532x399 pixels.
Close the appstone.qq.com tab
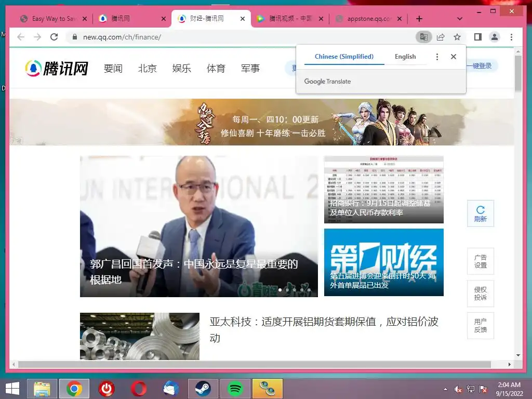point(400,19)
